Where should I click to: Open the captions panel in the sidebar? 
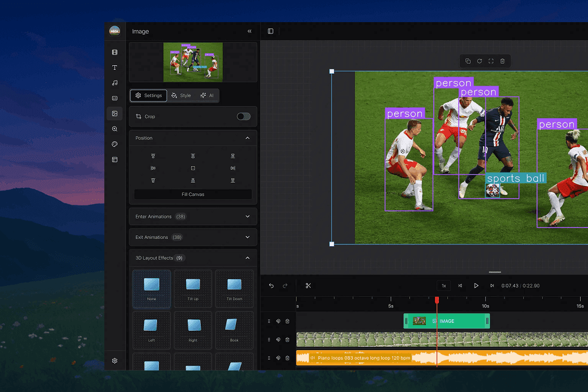[115, 98]
